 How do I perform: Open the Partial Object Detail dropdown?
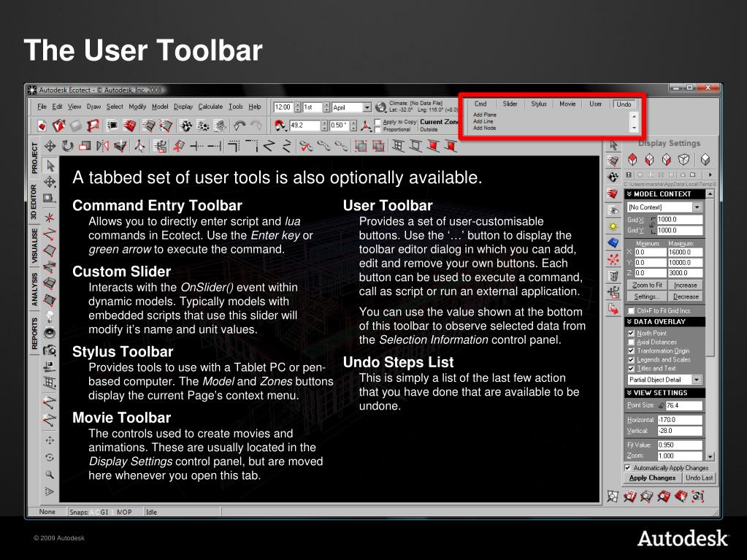pyautogui.click(x=697, y=380)
